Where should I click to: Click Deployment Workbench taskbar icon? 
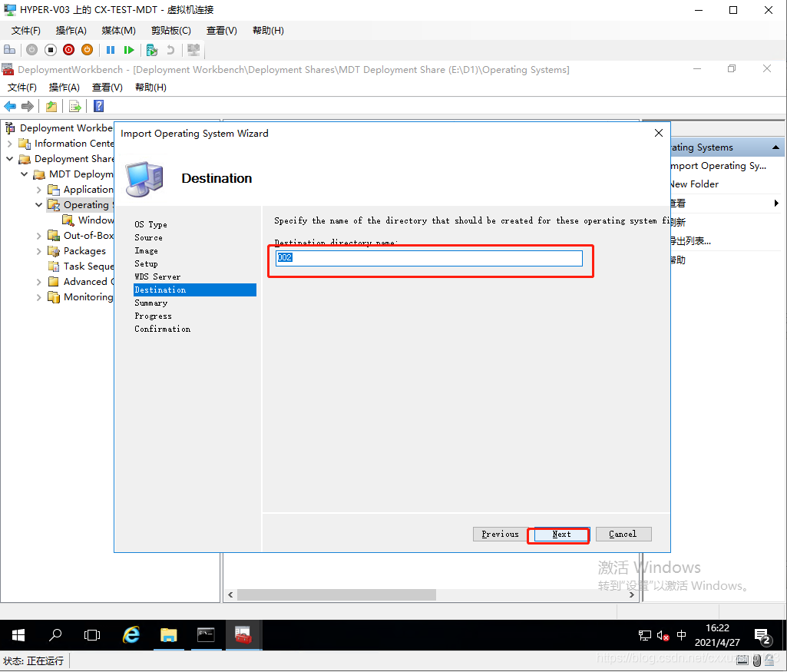tap(243, 635)
